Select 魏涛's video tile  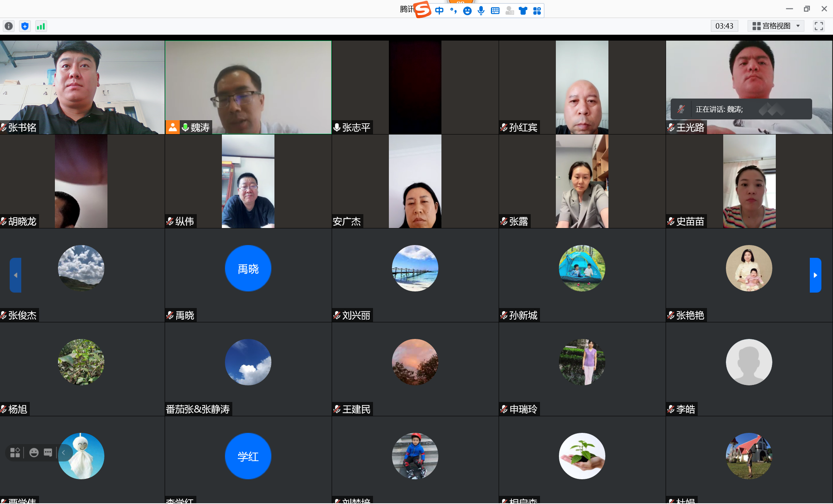tap(248, 87)
